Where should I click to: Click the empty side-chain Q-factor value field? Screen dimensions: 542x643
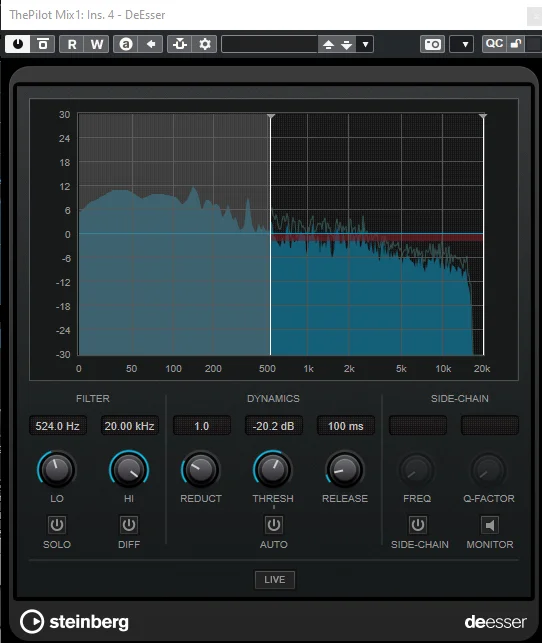pos(490,426)
